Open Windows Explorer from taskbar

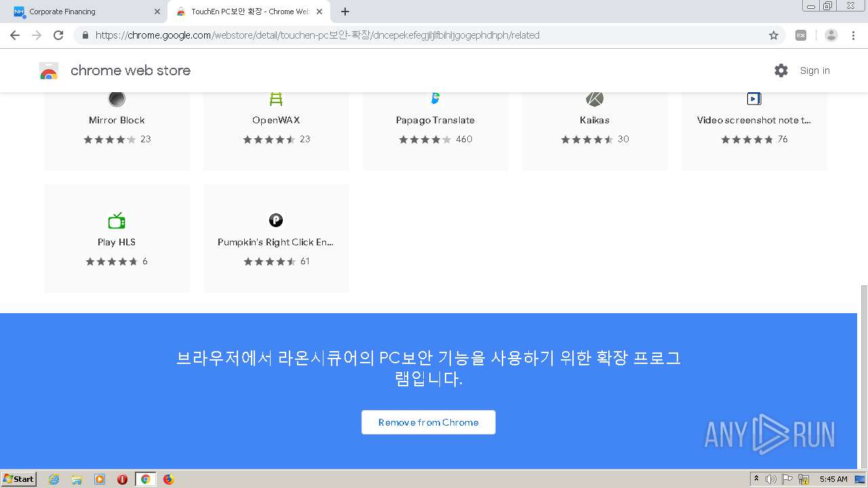[77, 479]
